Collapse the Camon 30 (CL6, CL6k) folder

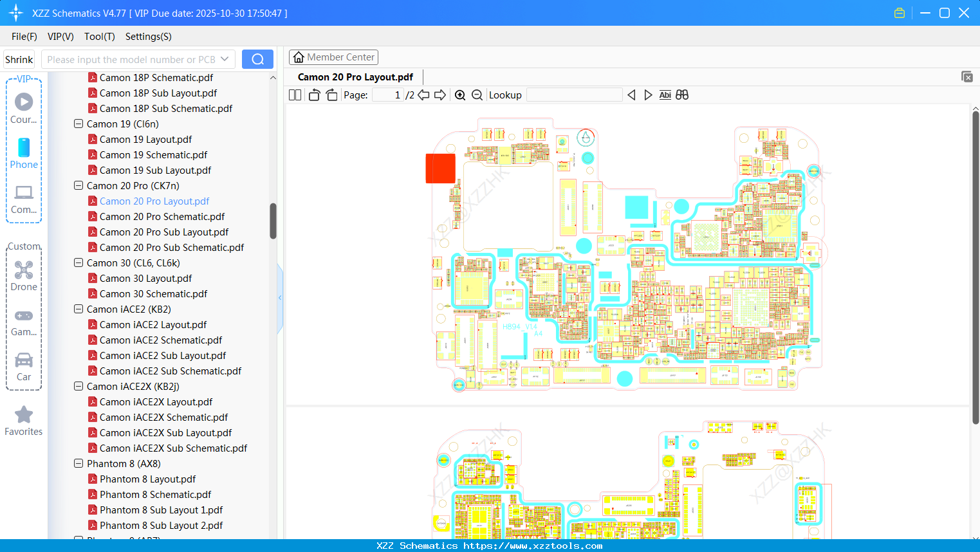[x=79, y=262]
